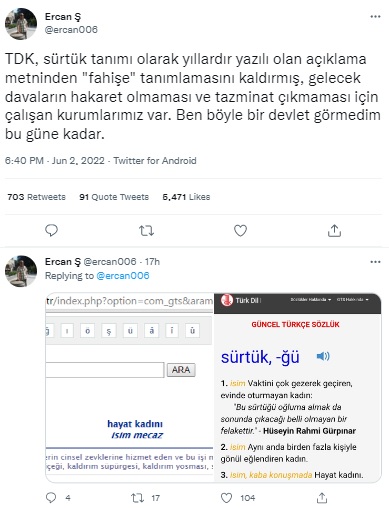Open the Twitter for Android source link
Viewport: 389px width, 508px height.
155,161
